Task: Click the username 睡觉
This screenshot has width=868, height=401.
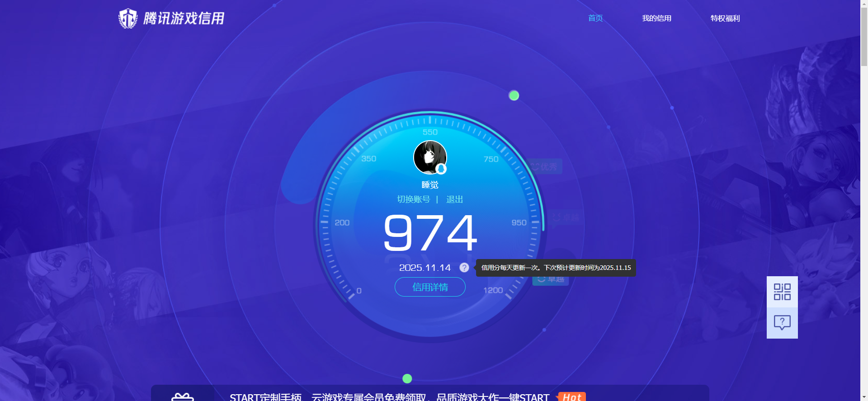Action: coord(430,185)
